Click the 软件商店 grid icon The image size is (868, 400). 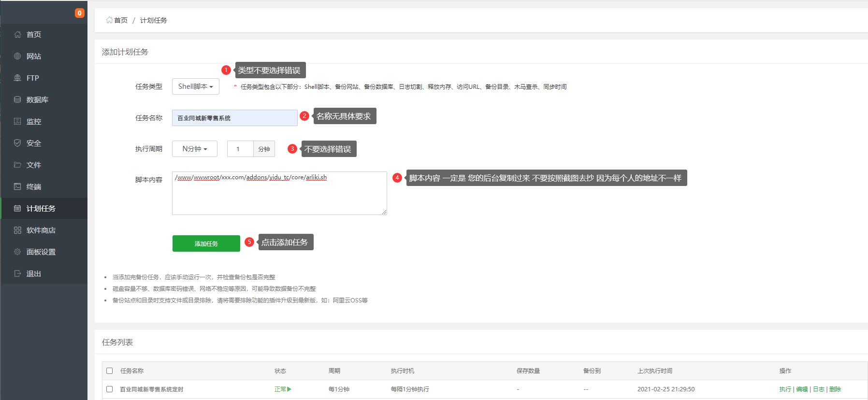pos(17,230)
